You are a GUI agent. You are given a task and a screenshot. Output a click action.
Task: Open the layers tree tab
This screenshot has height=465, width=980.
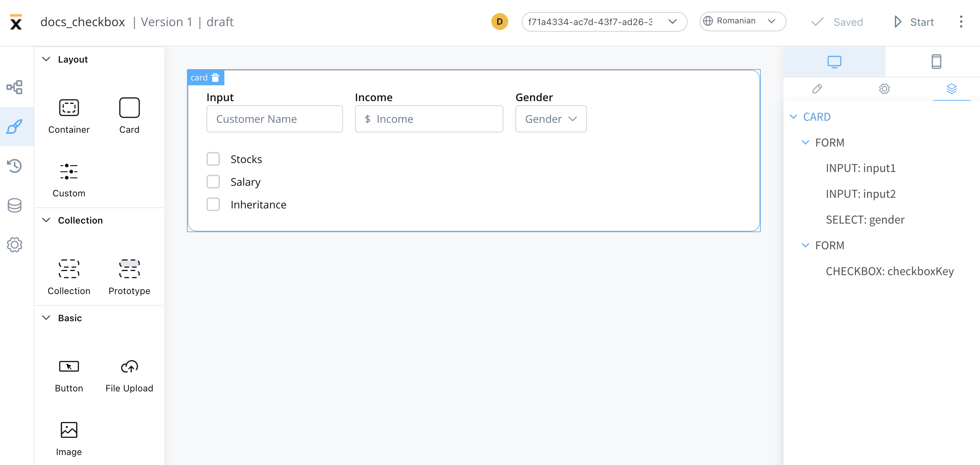coord(951,89)
